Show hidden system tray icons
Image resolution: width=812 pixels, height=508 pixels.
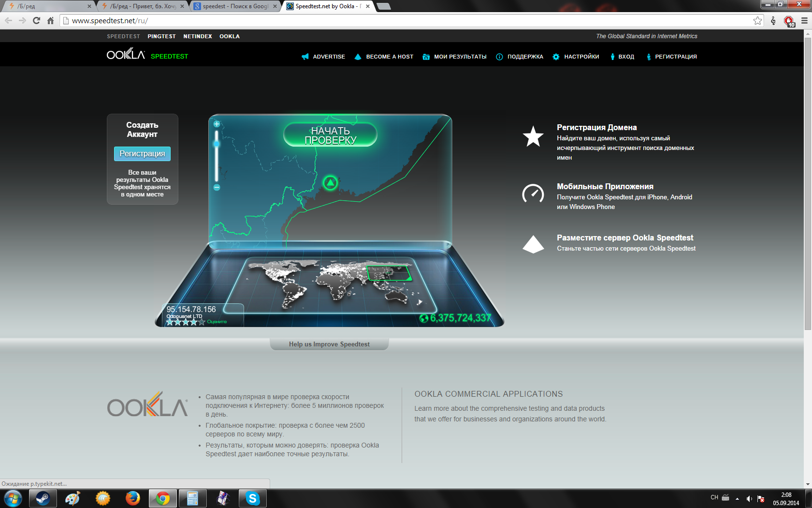[x=737, y=498]
